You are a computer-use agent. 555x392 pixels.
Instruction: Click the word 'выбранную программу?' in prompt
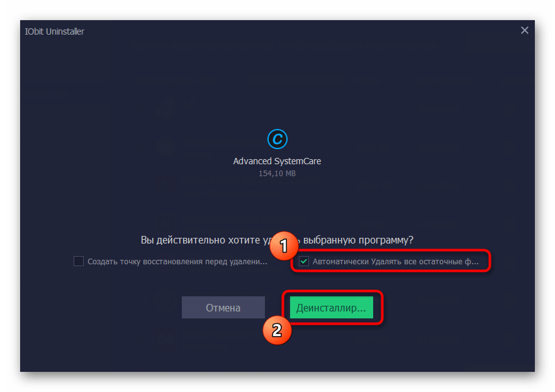[358, 240]
